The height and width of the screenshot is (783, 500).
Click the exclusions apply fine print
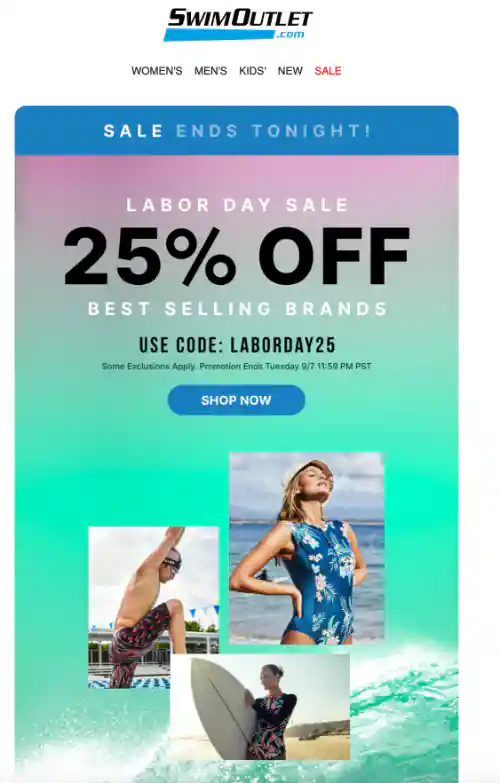(236, 366)
